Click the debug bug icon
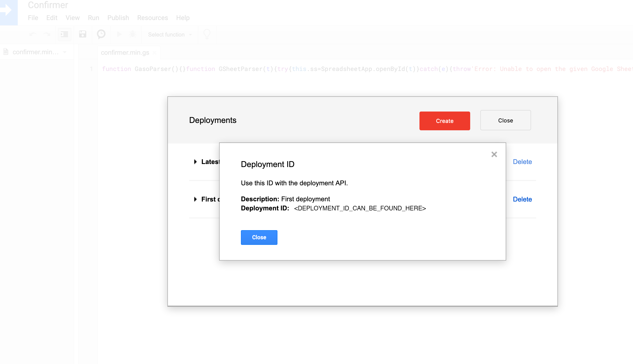 click(x=133, y=34)
